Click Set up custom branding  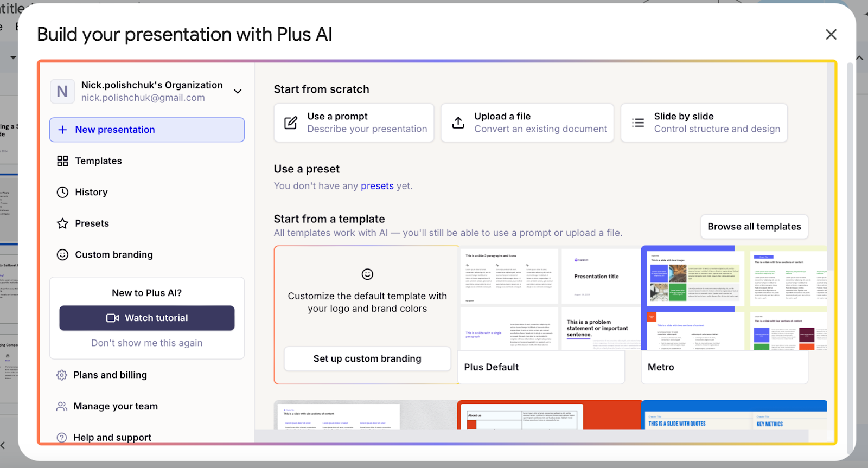[x=367, y=358]
